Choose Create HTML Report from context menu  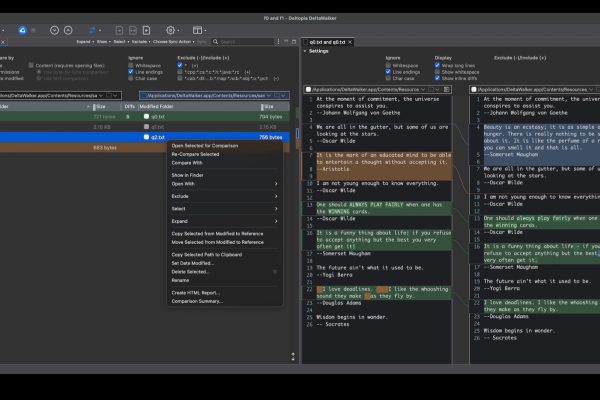(196, 293)
